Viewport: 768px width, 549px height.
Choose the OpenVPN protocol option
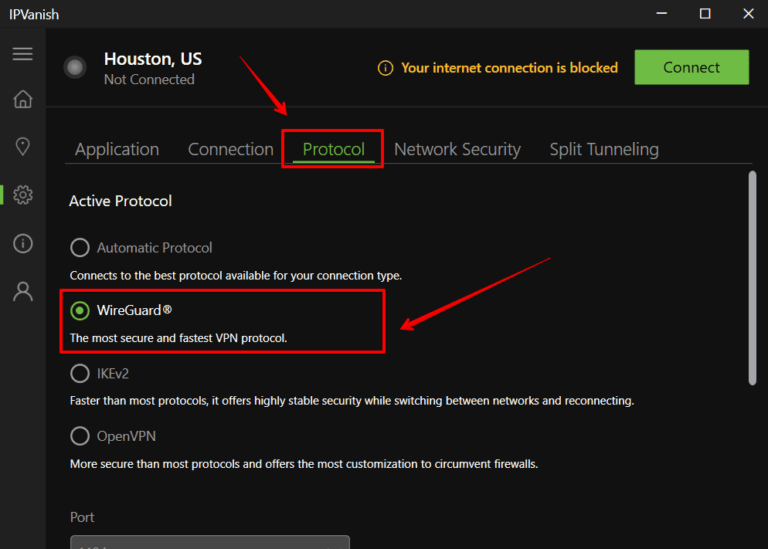tap(80, 436)
